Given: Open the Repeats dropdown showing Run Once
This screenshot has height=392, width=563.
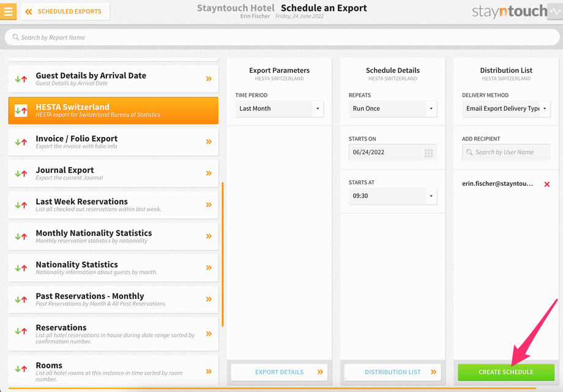Looking at the screenshot, I should click(393, 108).
